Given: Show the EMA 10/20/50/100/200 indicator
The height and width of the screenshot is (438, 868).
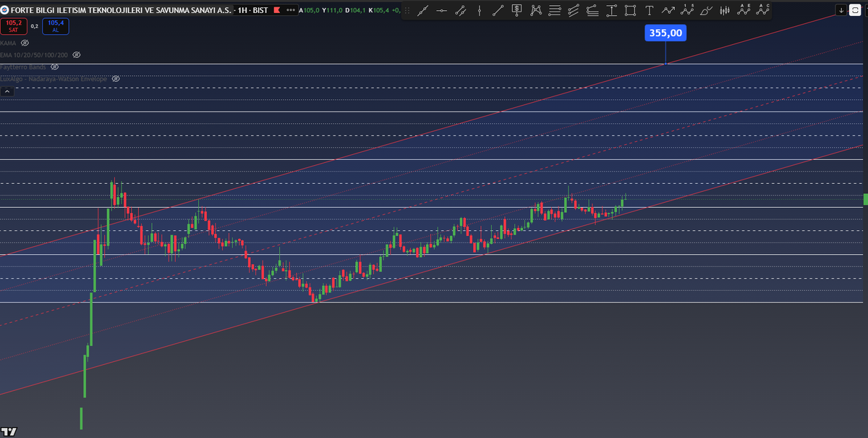Looking at the screenshot, I should point(77,55).
